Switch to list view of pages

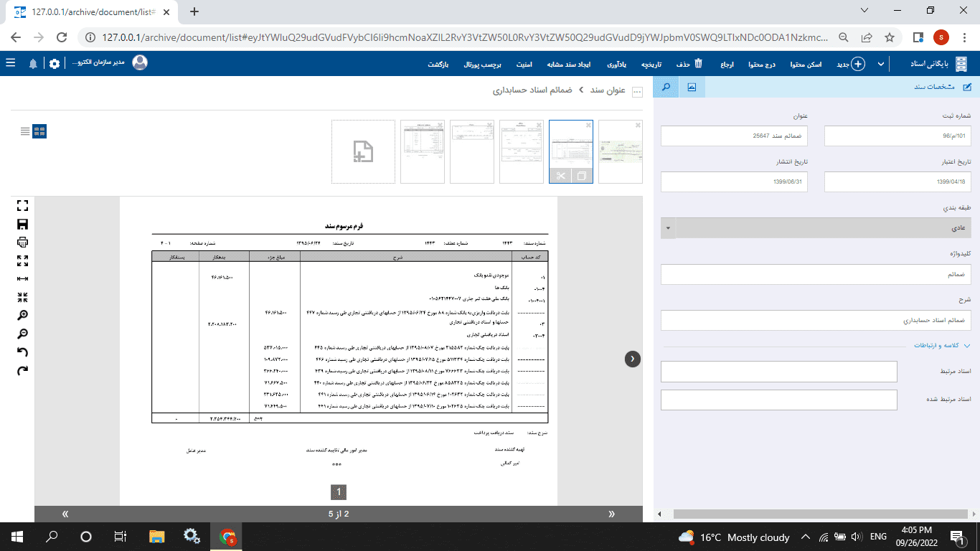click(25, 131)
